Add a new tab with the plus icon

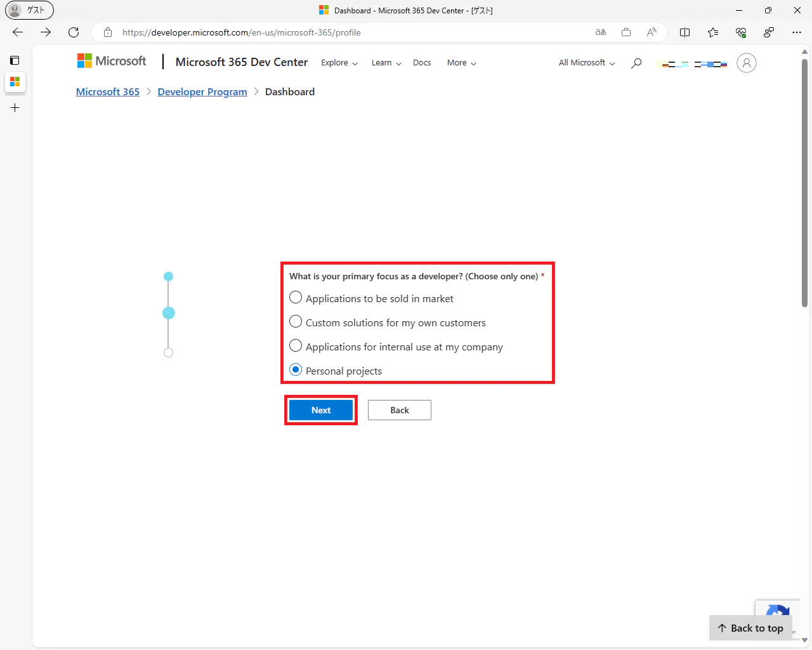point(15,108)
